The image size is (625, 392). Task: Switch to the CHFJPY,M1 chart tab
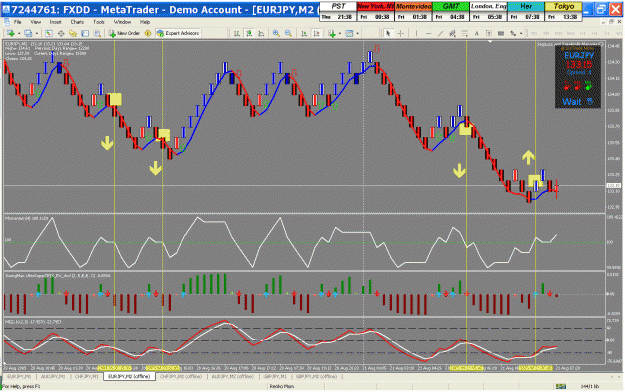[86, 376]
